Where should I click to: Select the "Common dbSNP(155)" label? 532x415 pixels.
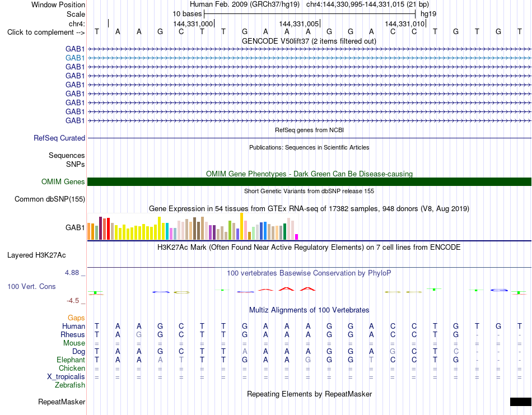point(50,199)
